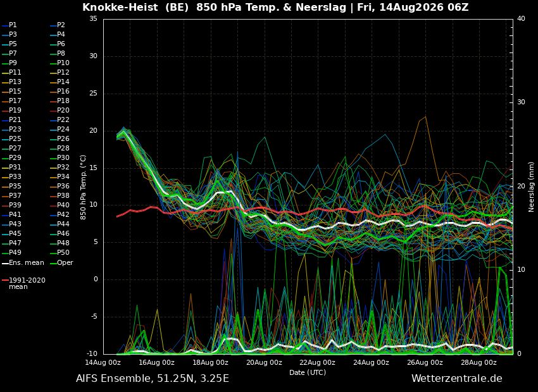Click the 20 temperature axis value
Image resolution: width=538 pixels, height=392 pixels.
(93, 130)
